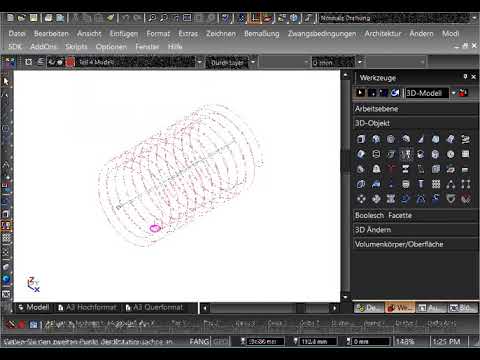Image resolution: width=480 pixels, height=360 pixels.
Task: Click the Z coordinate field showing 0 mm
Action: tap(371, 342)
